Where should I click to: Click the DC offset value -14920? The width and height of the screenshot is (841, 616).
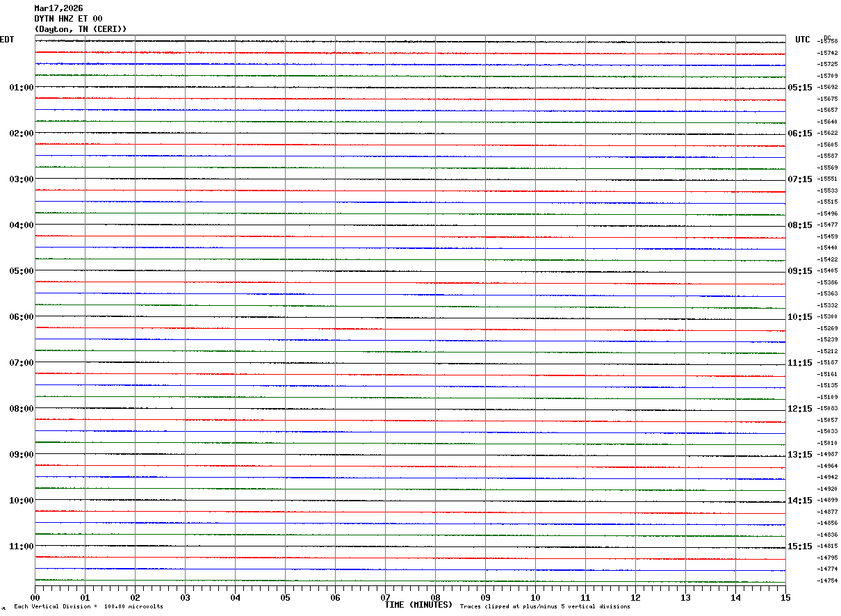(x=828, y=489)
